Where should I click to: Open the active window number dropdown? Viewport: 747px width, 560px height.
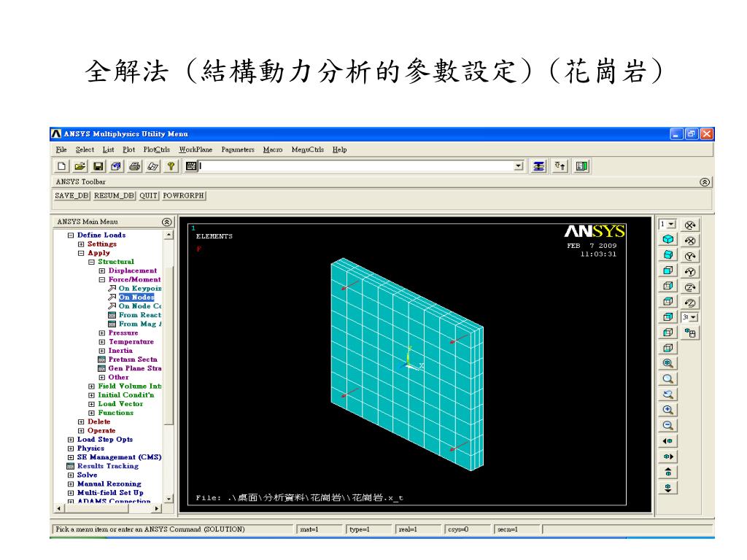(x=672, y=225)
